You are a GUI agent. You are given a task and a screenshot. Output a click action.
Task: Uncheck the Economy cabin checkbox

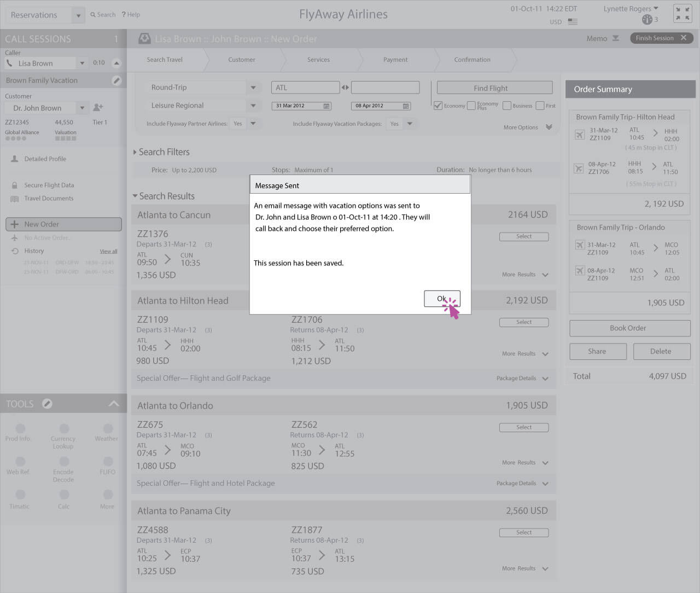(438, 106)
